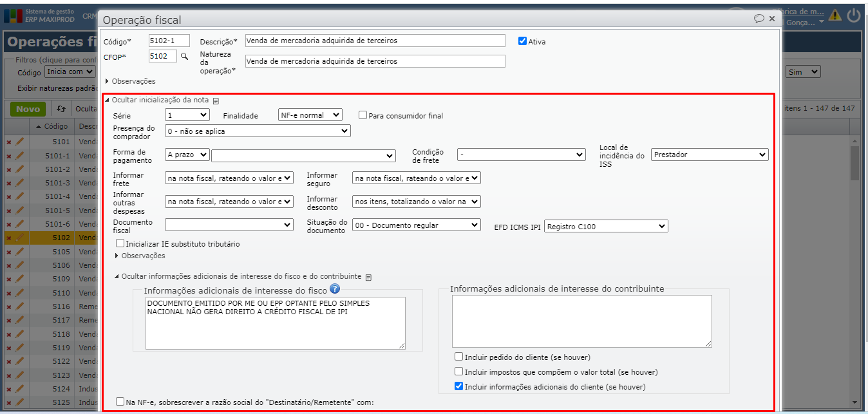Click the Código input field
This screenshot has width=868, height=414.
169,41
